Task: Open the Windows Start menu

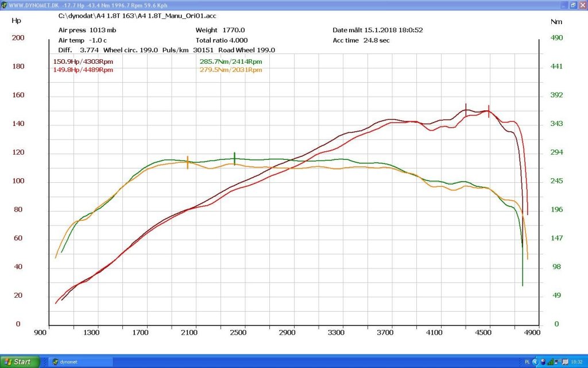Action: (x=20, y=362)
